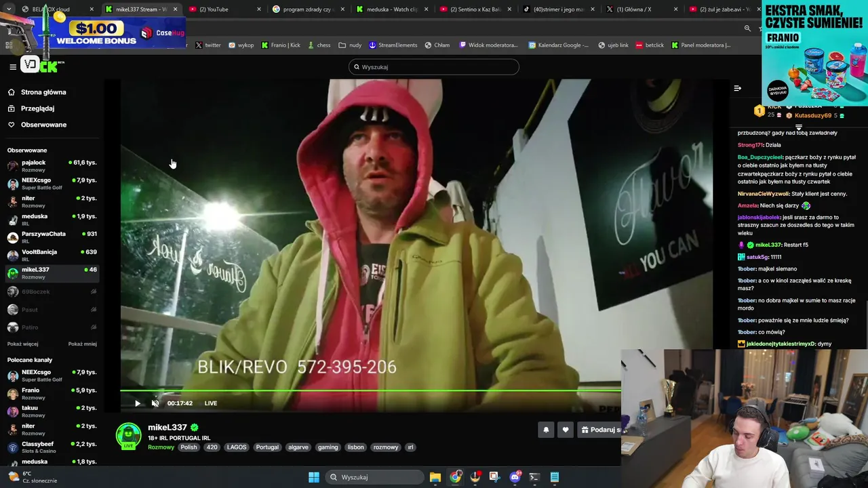Open browser tab search dropdown arrow
Image resolution: width=868 pixels, height=488 pixels.
[x=10, y=9]
